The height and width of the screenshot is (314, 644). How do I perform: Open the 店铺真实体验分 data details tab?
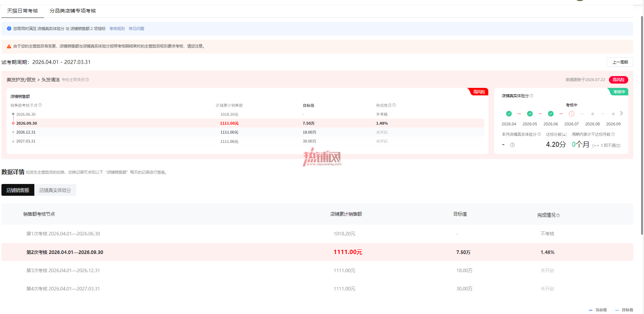pos(55,190)
